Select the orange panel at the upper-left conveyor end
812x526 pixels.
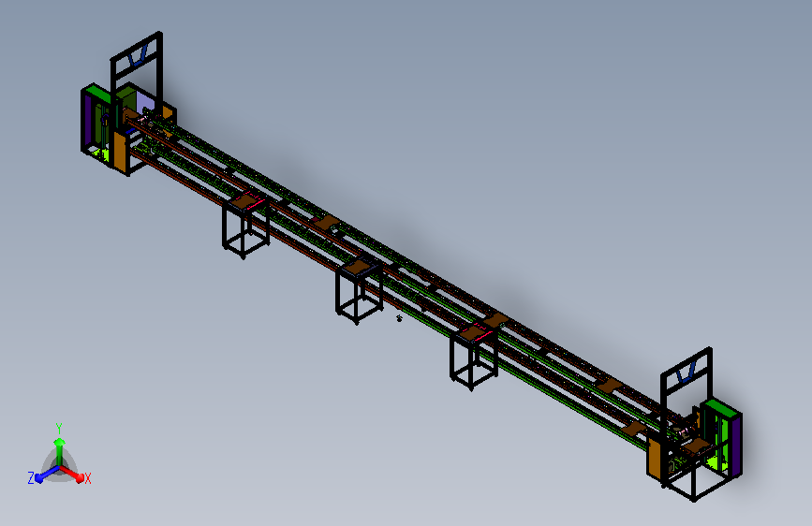coord(120,152)
